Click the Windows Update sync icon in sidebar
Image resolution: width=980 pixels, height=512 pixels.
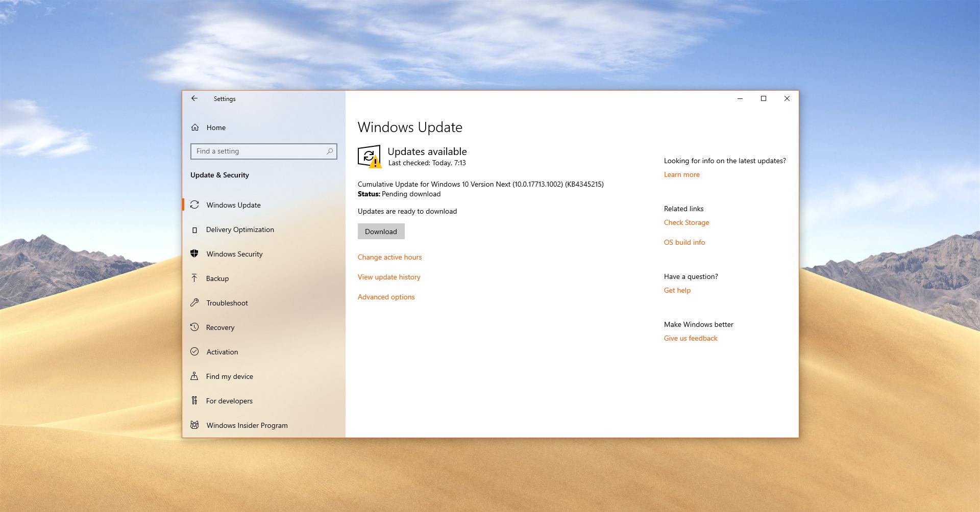point(194,204)
